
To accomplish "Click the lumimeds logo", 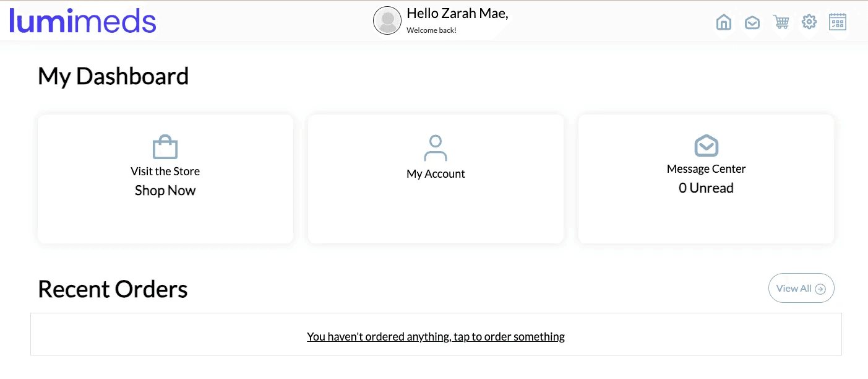I will click(83, 21).
